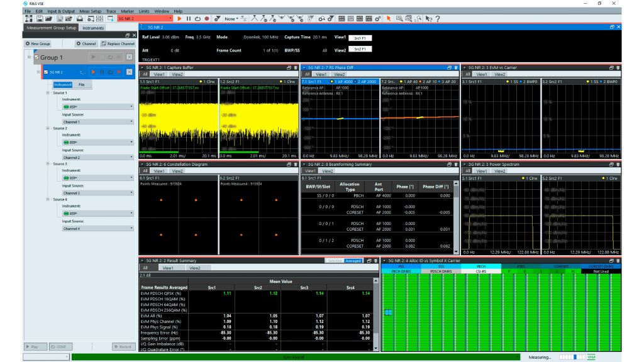Click the print icon in the toolbar

(80, 18)
